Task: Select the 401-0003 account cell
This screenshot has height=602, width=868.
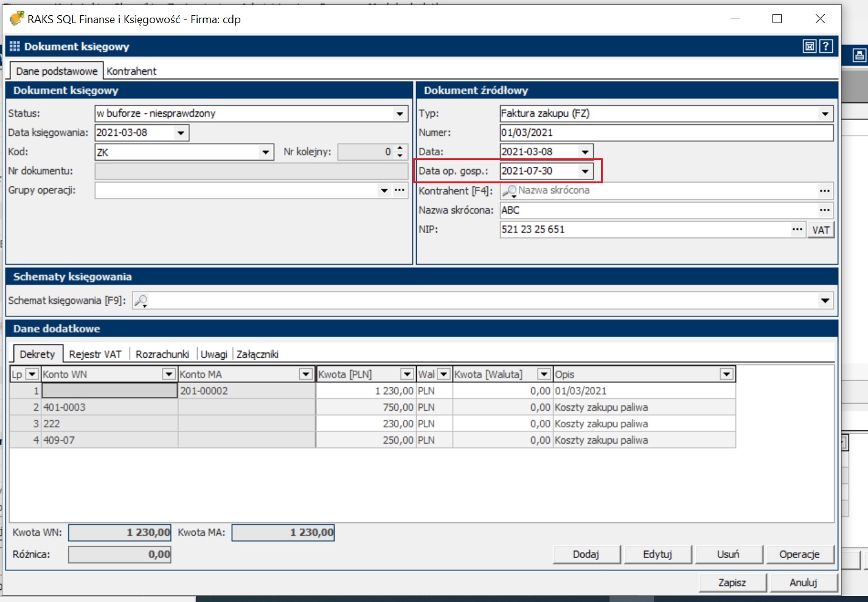Action: coord(109,407)
